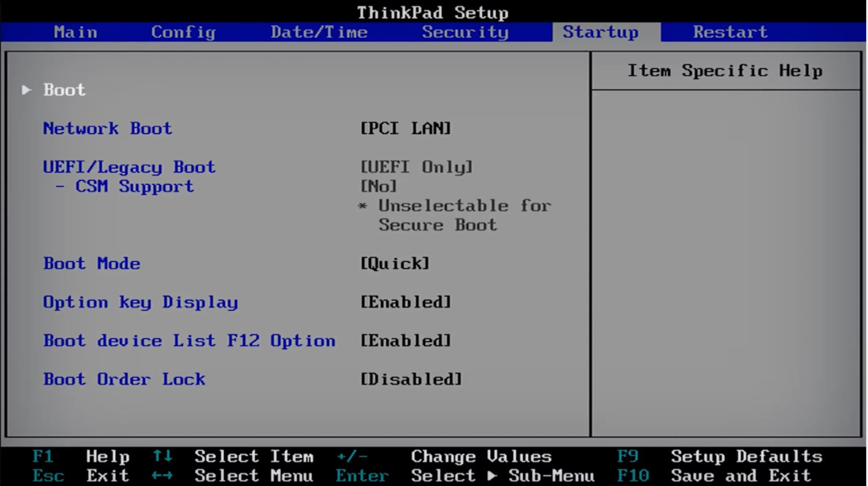Viewport: 868px width, 486px height.
Task: Toggle the Boot device List F12 Option value
Action: click(x=406, y=341)
